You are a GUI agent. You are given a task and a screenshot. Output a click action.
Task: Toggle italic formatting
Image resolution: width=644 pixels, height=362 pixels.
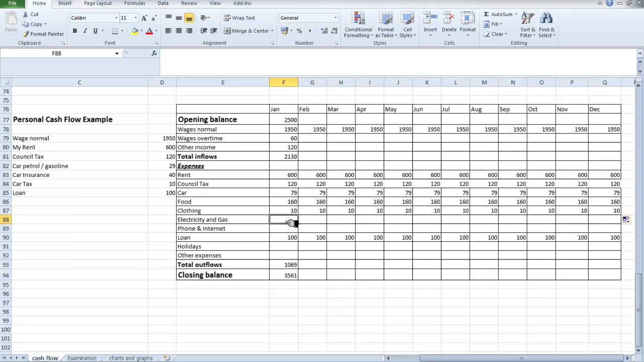pyautogui.click(x=85, y=31)
